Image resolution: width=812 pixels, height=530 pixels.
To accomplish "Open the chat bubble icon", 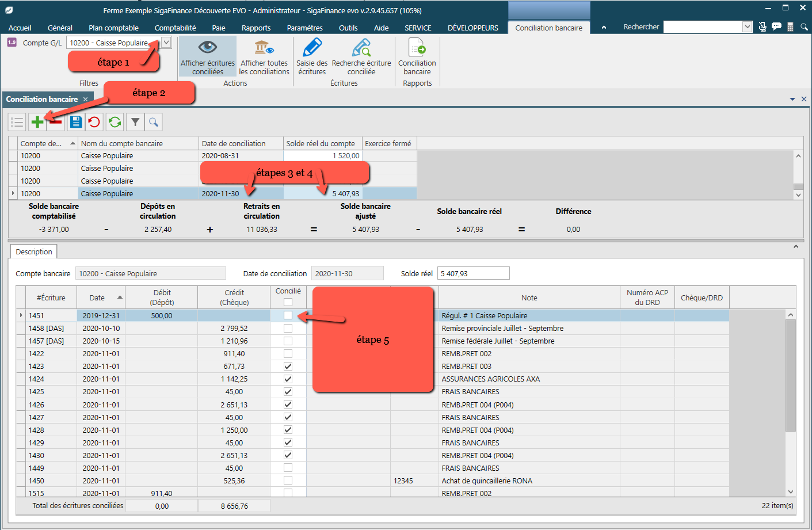I will coord(776,26).
